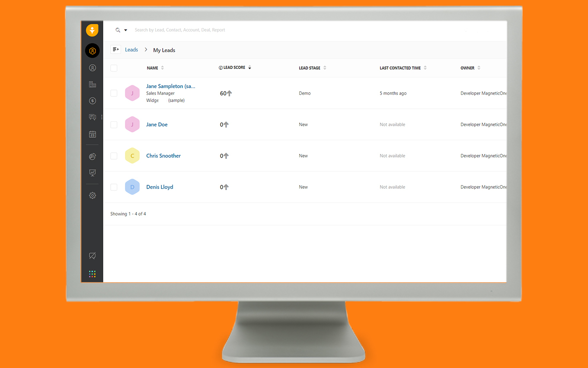Open Settings via the gear icon
The height and width of the screenshot is (368, 588).
(x=92, y=195)
